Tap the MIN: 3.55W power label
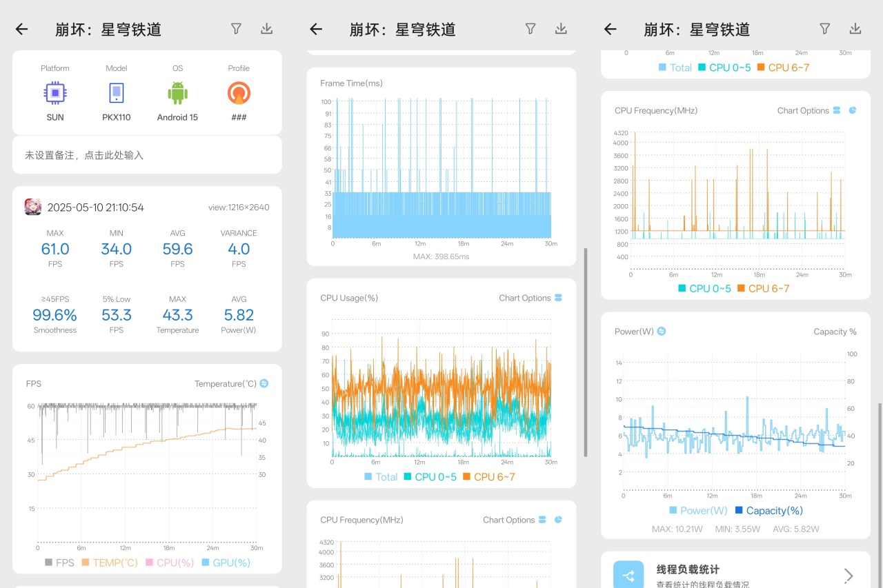 (737, 529)
